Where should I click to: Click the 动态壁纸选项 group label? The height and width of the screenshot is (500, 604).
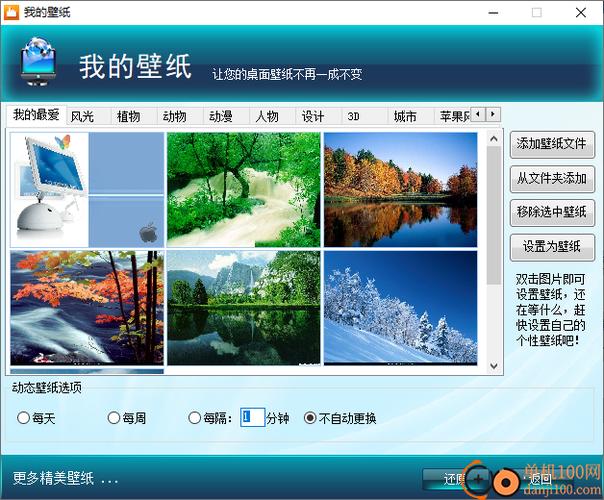click(47, 387)
